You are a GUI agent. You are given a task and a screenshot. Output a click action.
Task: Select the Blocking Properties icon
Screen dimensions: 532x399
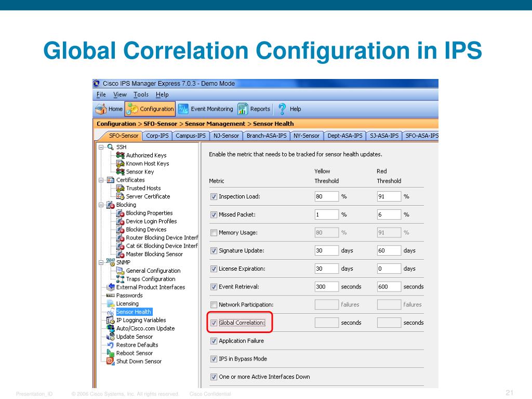120,213
